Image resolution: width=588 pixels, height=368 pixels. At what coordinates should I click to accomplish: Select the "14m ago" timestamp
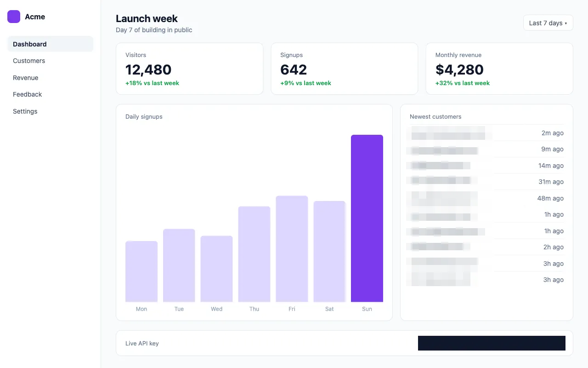coord(551,166)
